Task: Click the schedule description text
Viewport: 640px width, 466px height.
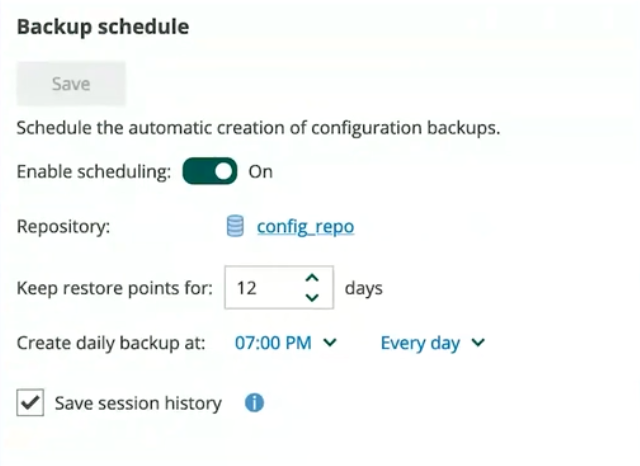Action: 258,128
